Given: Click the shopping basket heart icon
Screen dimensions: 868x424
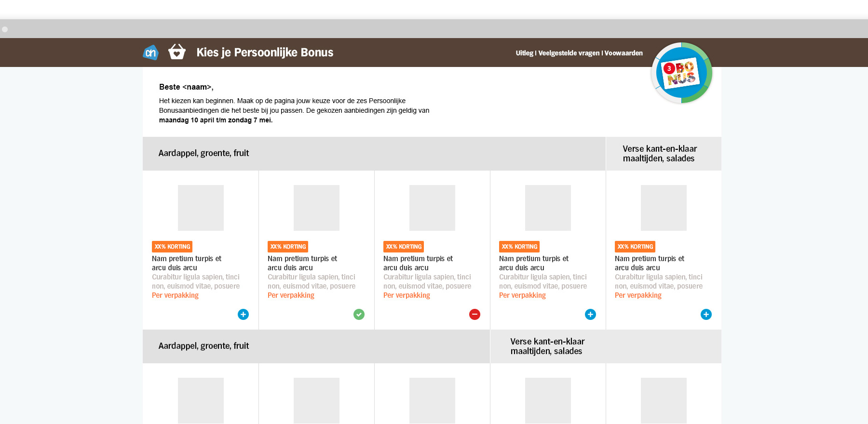Looking at the screenshot, I should (x=177, y=52).
